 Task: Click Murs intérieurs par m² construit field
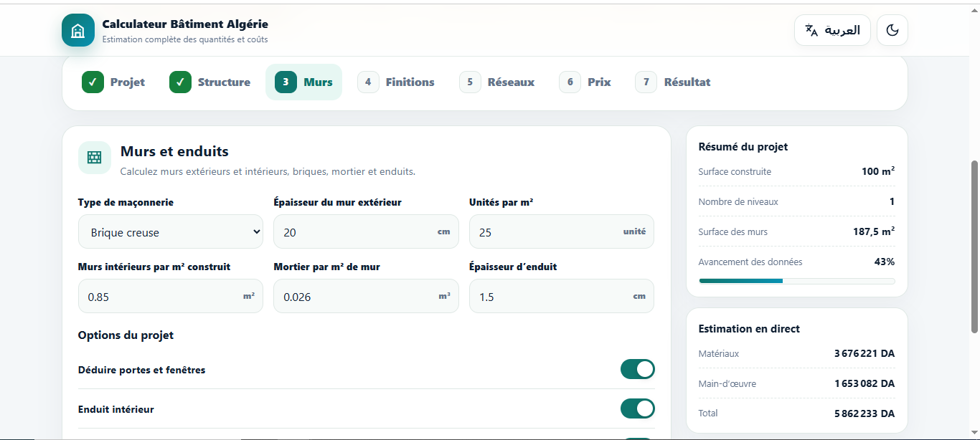pyautogui.click(x=171, y=296)
